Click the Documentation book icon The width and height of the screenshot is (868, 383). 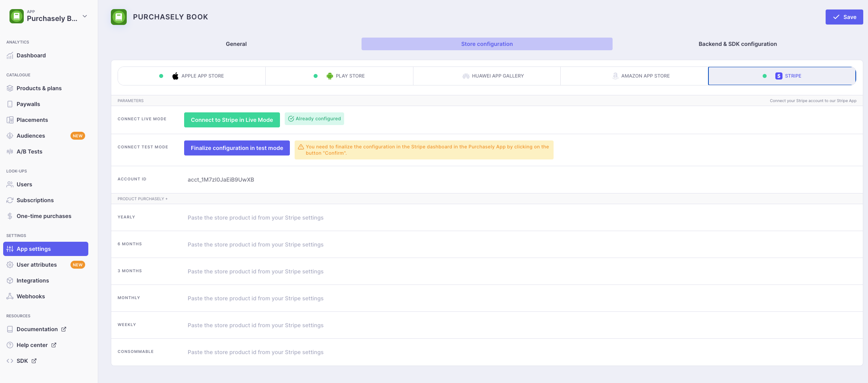pos(10,329)
